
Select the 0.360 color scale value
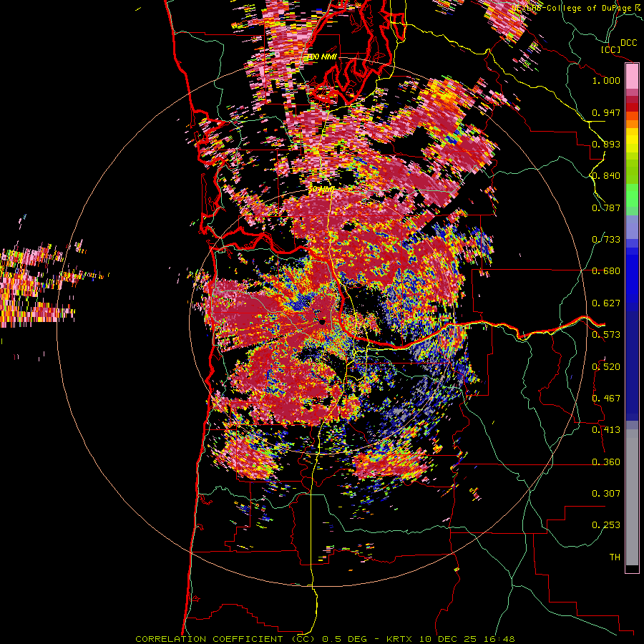point(606,462)
